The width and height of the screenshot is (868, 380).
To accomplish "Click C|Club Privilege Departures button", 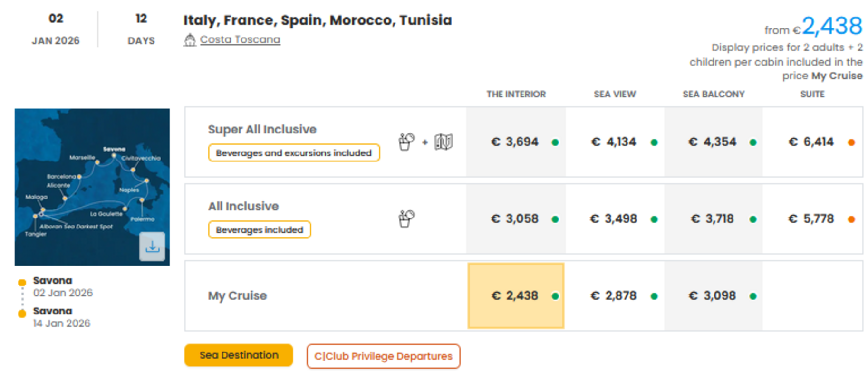I will tap(383, 356).
